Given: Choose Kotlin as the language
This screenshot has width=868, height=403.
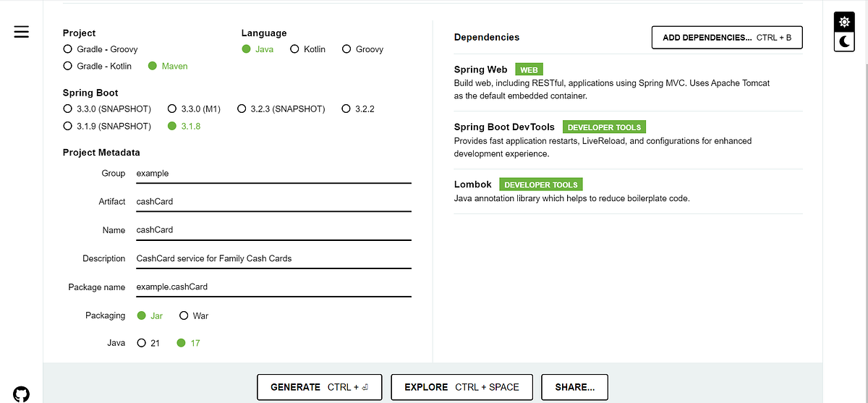Looking at the screenshot, I should [x=307, y=49].
